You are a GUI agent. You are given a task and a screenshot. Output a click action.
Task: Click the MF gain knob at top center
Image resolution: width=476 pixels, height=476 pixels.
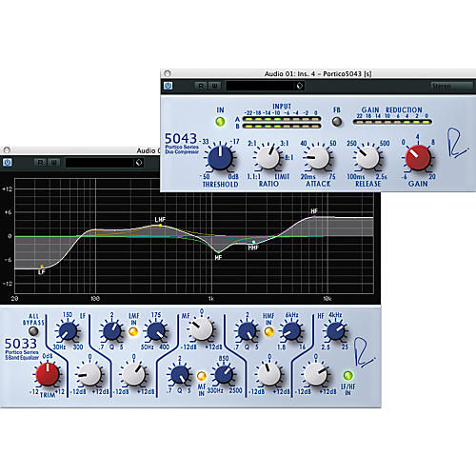(201, 329)
